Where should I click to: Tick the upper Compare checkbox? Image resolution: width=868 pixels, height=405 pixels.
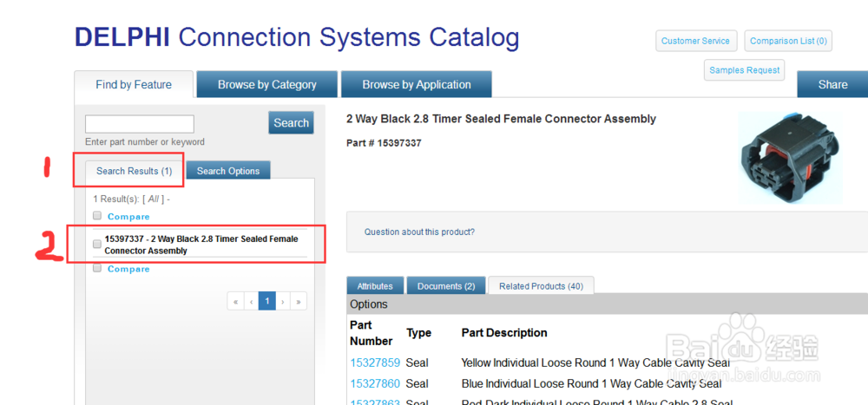97,215
